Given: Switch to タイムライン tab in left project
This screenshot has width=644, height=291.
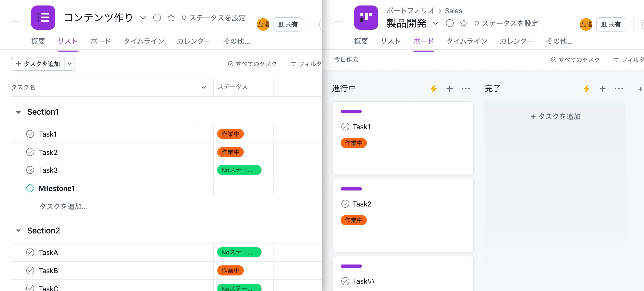Looking at the screenshot, I should 144,41.
